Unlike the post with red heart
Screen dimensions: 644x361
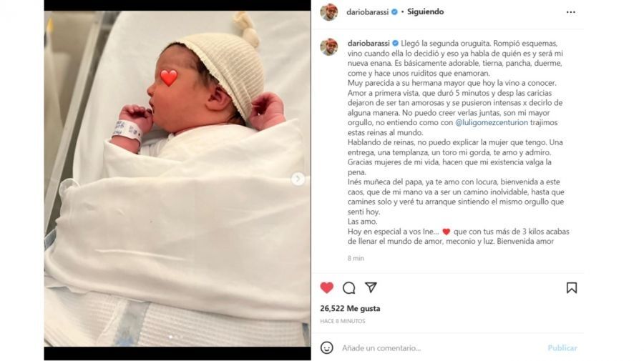coord(327,287)
